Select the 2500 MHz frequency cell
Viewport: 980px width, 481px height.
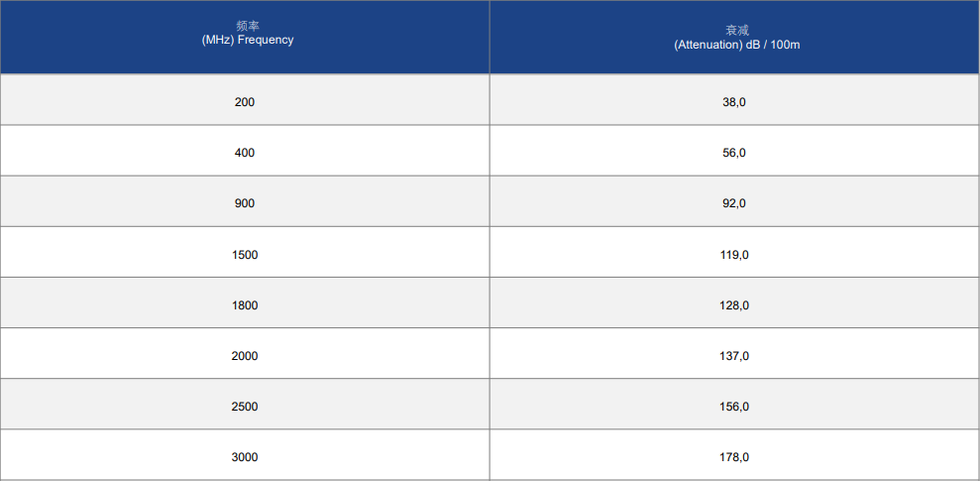coord(245,404)
